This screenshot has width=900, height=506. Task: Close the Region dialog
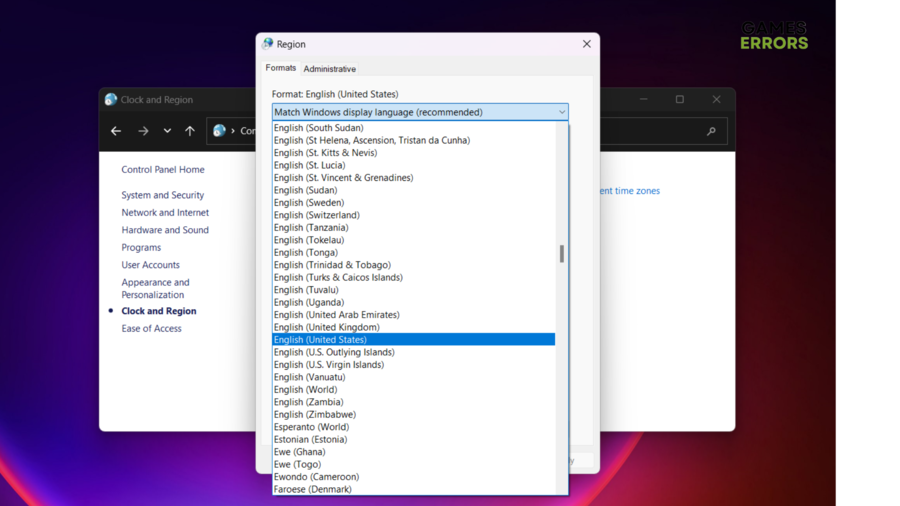click(x=587, y=44)
